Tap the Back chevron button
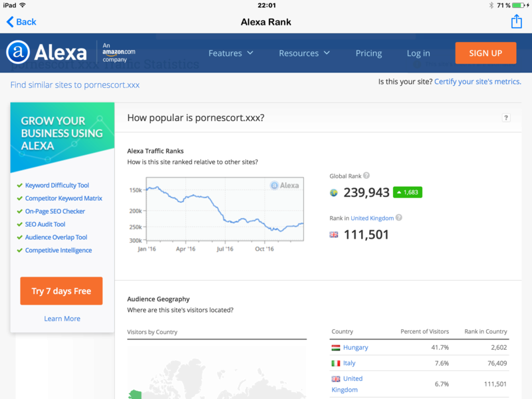 [21, 22]
